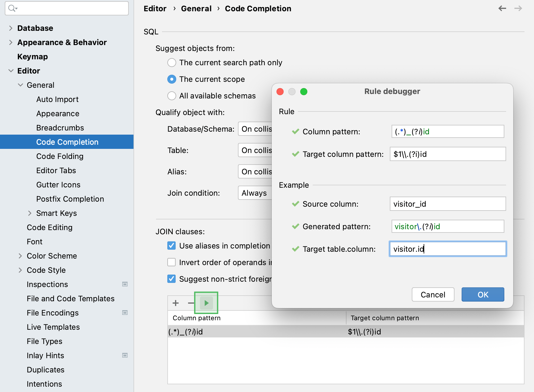This screenshot has width=534, height=392.
Task: Confirm rule with OK button
Action: click(x=482, y=294)
